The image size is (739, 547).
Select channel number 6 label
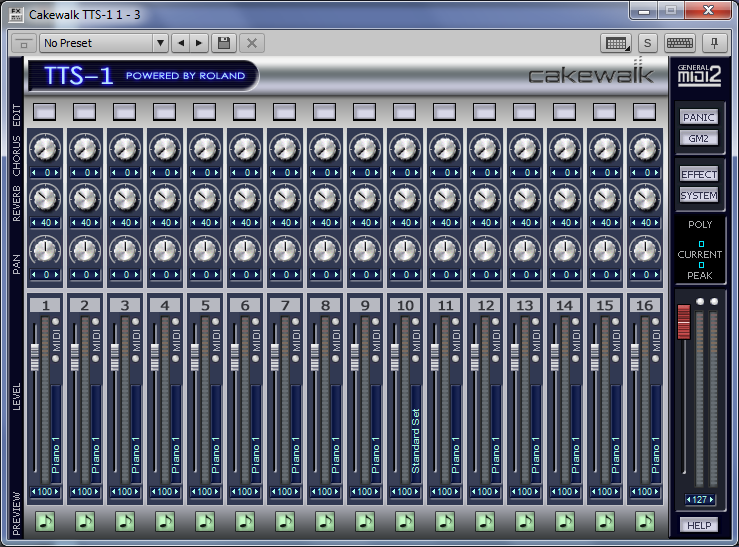pos(245,305)
